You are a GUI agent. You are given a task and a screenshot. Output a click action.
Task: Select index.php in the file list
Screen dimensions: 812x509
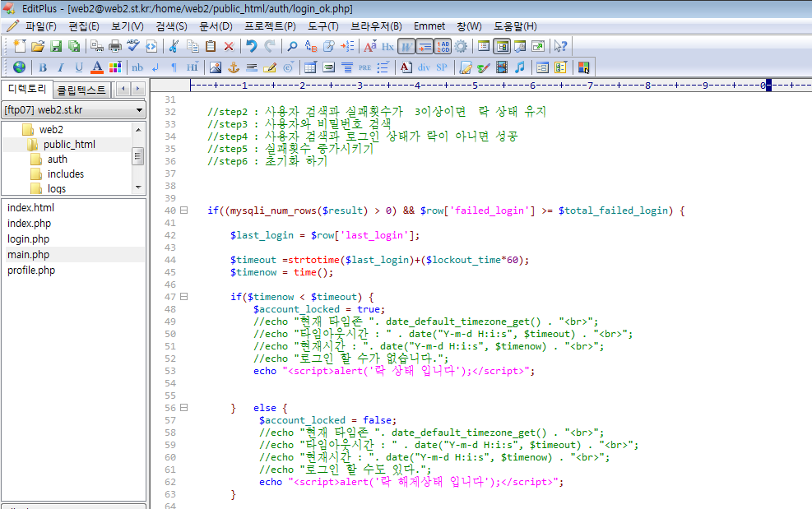pyautogui.click(x=29, y=223)
